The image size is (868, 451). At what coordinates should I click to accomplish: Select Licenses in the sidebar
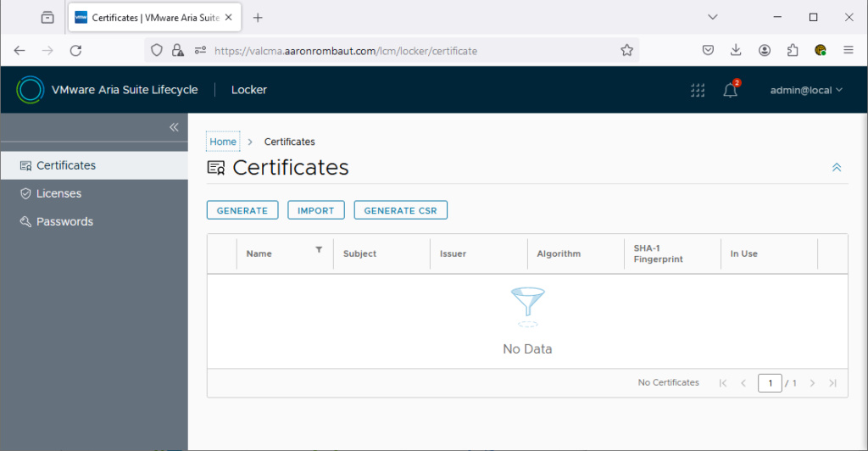point(58,193)
